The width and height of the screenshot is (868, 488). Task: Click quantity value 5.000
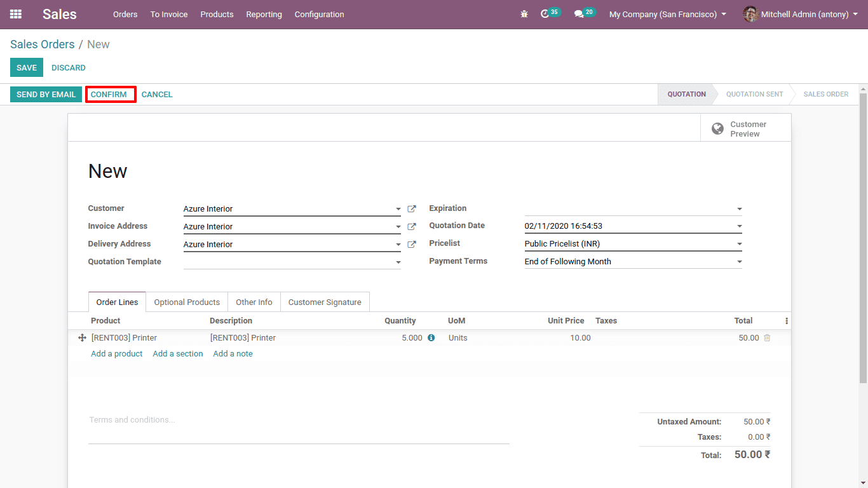tap(412, 338)
